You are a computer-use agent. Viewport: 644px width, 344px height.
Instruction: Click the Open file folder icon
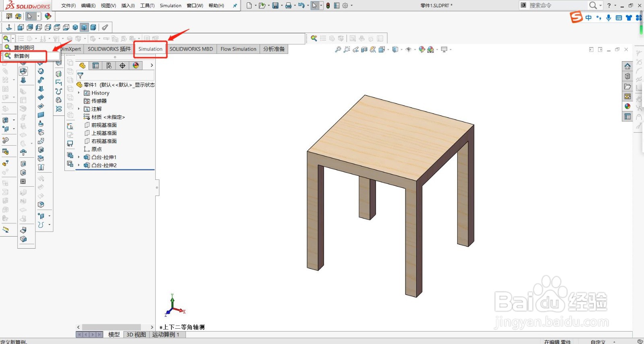[262, 6]
